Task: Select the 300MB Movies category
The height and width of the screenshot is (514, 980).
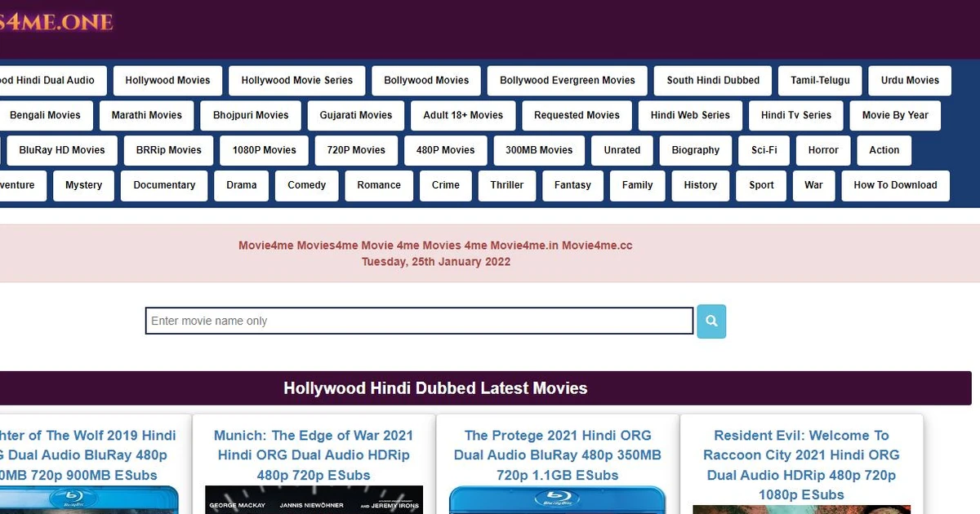Action: [x=538, y=150]
